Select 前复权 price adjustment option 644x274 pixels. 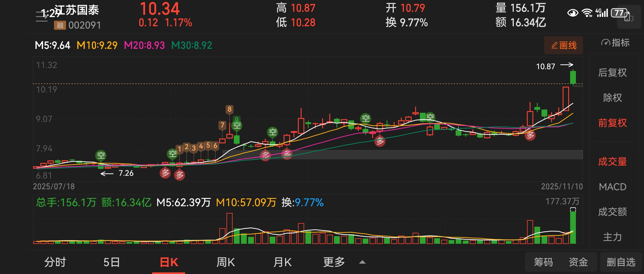coord(612,123)
